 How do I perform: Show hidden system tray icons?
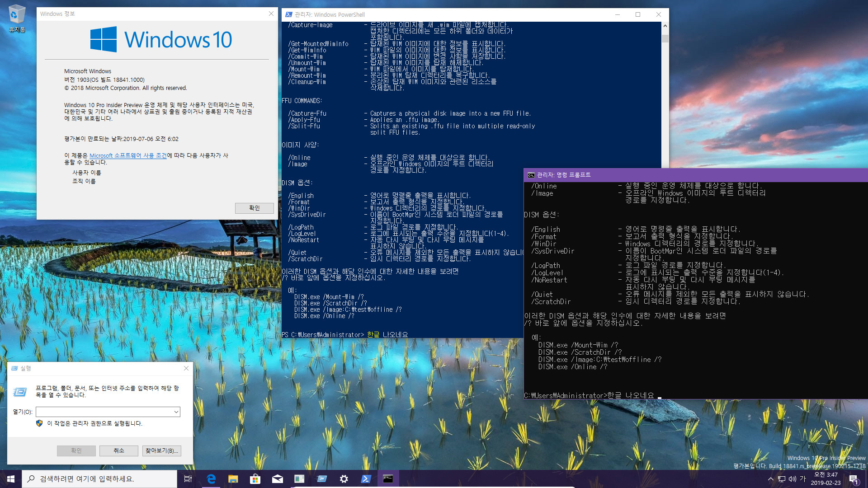coord(770,479)
